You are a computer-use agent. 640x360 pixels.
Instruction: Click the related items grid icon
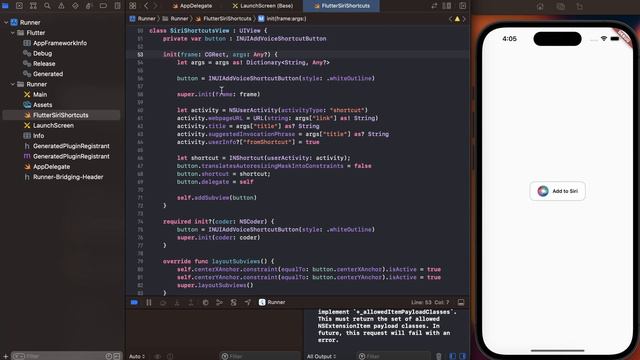[133, 6]
